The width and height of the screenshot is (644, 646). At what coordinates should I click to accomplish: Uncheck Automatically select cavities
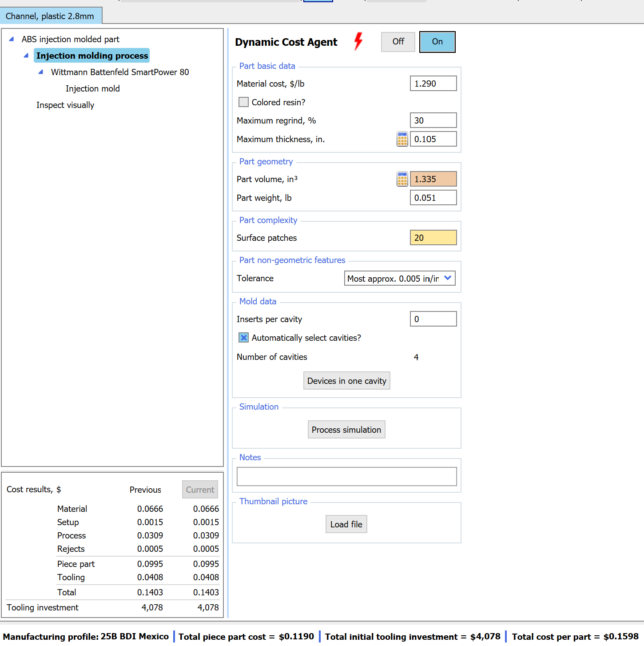pos(243,338)
